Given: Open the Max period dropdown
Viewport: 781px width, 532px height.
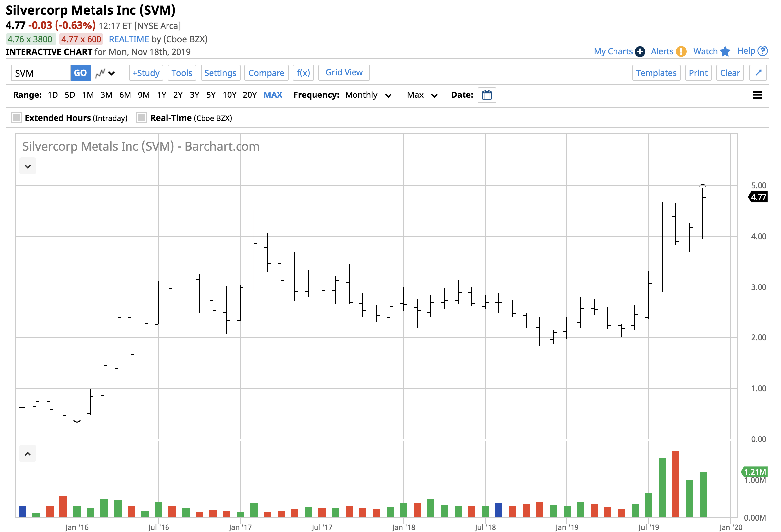Looking at the screenshot, I should [x=422, y=95].
